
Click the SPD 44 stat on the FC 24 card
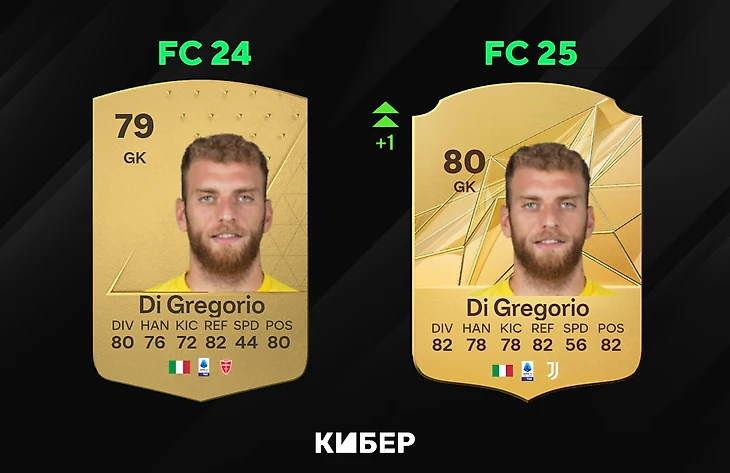(246, 334)
